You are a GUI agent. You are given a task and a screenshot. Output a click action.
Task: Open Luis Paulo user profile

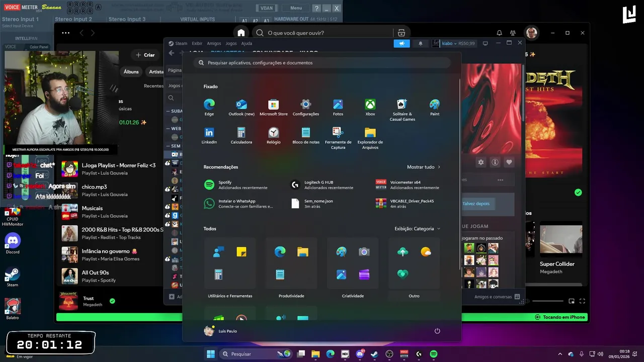220,331
